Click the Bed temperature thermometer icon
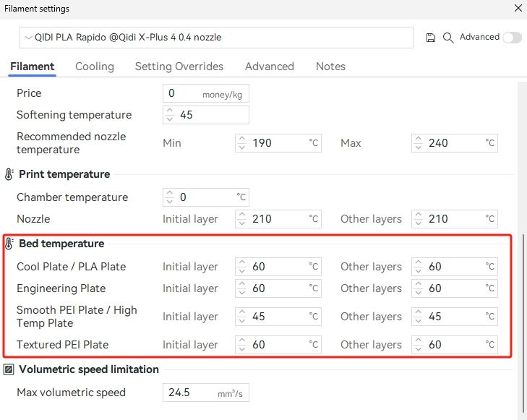Image resolution: width=527 pixels, height=420 pixels. tap(9, 244)
